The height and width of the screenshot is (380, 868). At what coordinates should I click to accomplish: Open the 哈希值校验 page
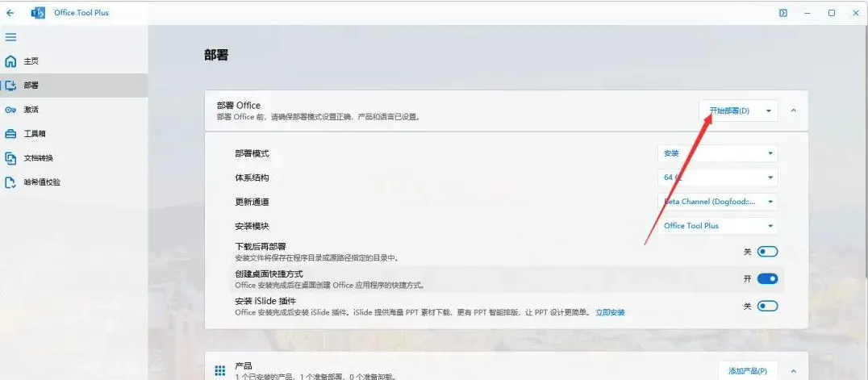tap(74, 182)
